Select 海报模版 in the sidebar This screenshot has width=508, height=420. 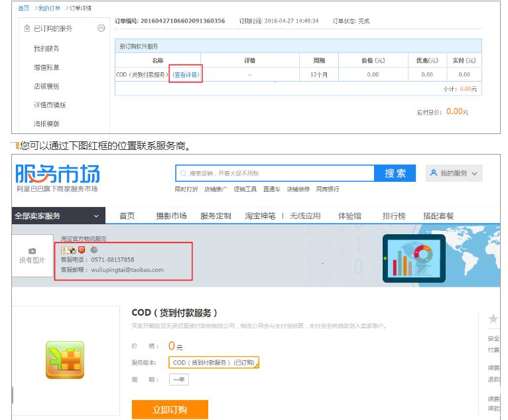coord(46,124)
